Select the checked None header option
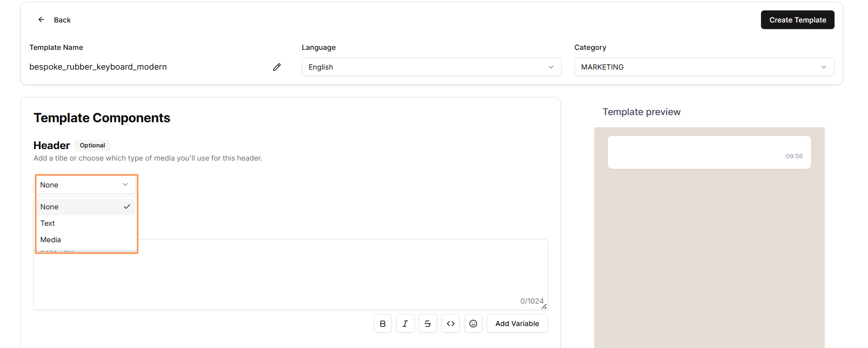 tap(86, 207)
